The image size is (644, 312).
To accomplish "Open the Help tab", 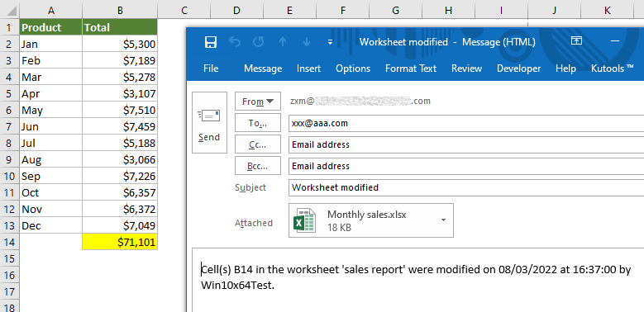I will coord(565,69).
